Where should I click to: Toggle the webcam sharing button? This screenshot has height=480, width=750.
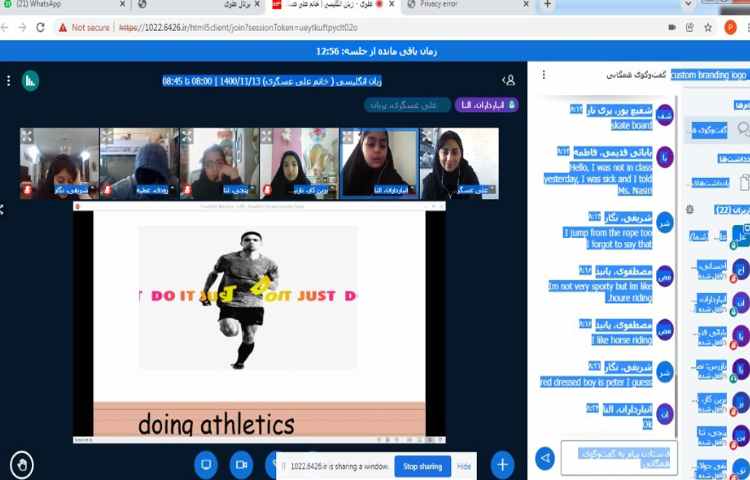pos(241,464)
